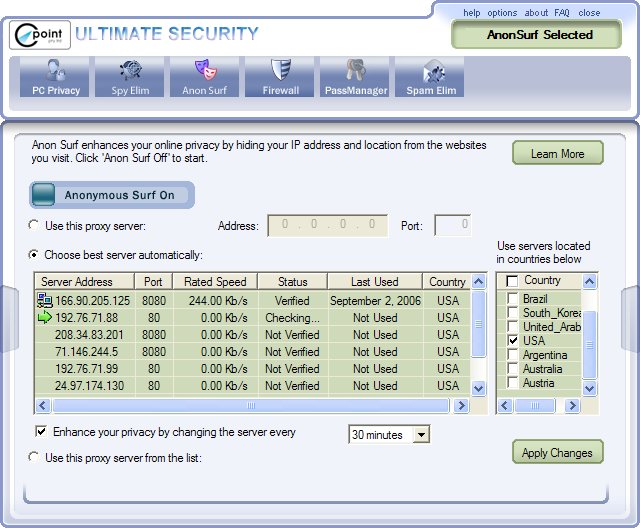Click scroll left arrow of country list
This screenshot has height=528, width=640.
[505, 405]
